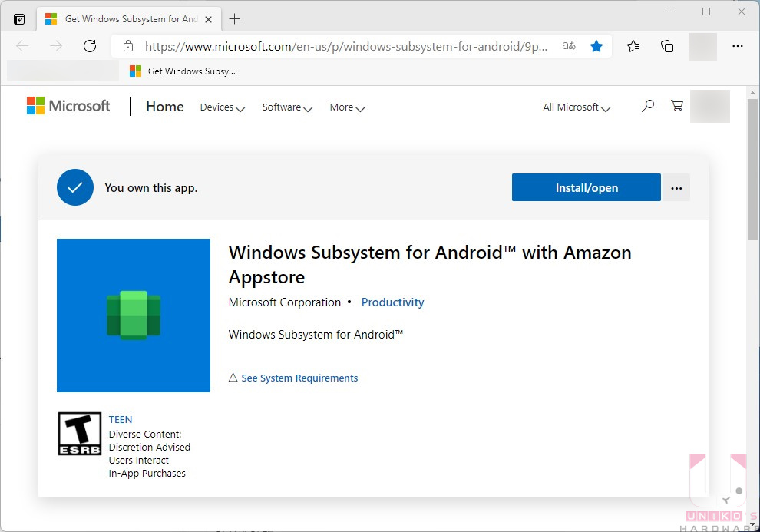Click the Windows Subsystem for Android app image
Screen dimensions: 760x532
click(134, 315)
